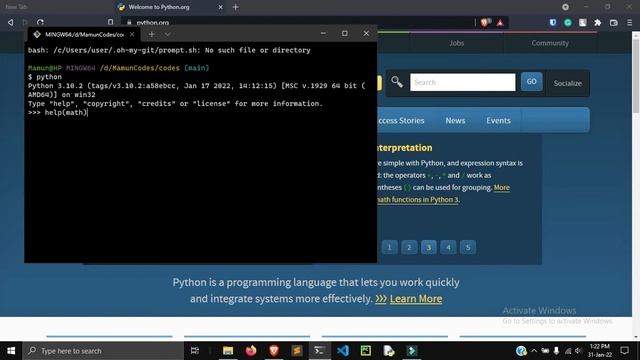
Task: Open the Brave wallet icon
Action: (x=613, y=23)
